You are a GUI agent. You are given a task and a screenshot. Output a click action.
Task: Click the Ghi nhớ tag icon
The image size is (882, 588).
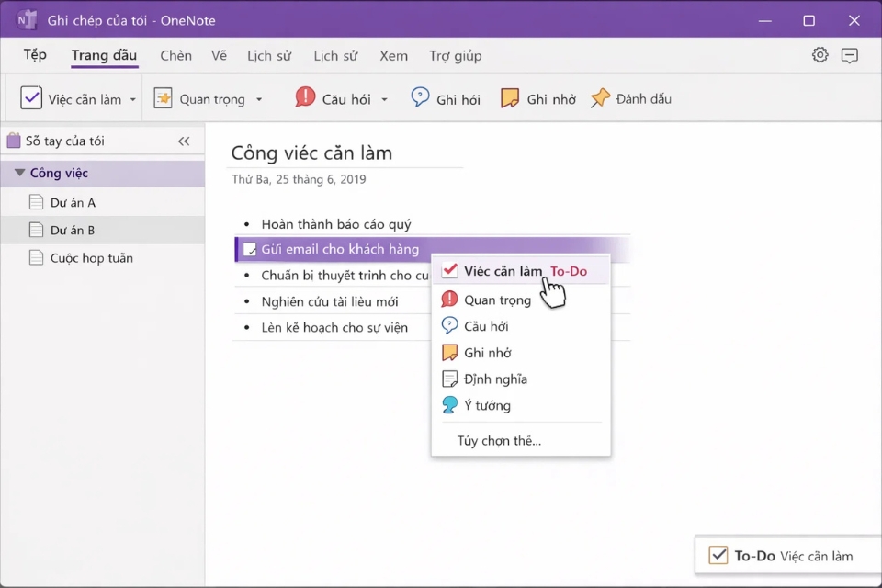coord(510,97)
